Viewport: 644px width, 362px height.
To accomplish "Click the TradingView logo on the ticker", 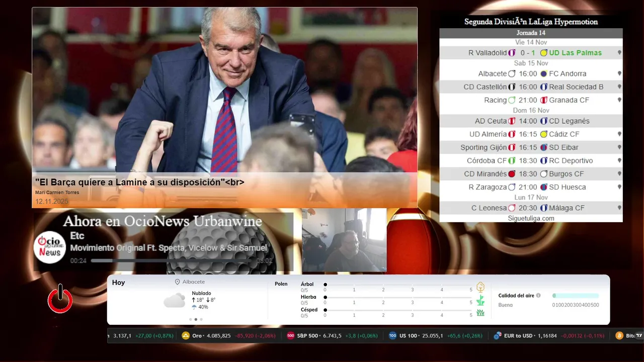I will [x=639, y=335].
